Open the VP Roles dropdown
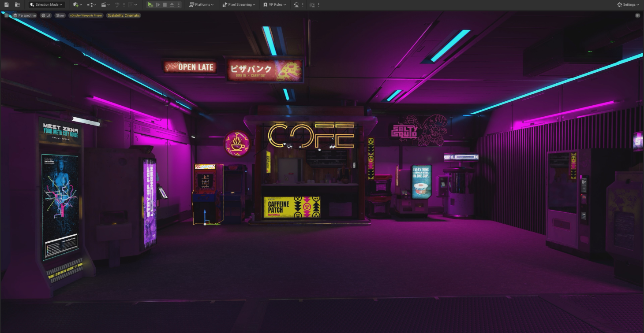Screen dimensions: 644x333 click(275, 4)
